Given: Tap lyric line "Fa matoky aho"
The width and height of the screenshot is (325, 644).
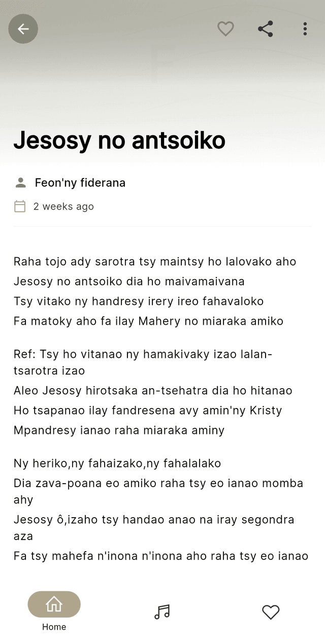Looking at the screenshot, I should (x=148, y=321).
